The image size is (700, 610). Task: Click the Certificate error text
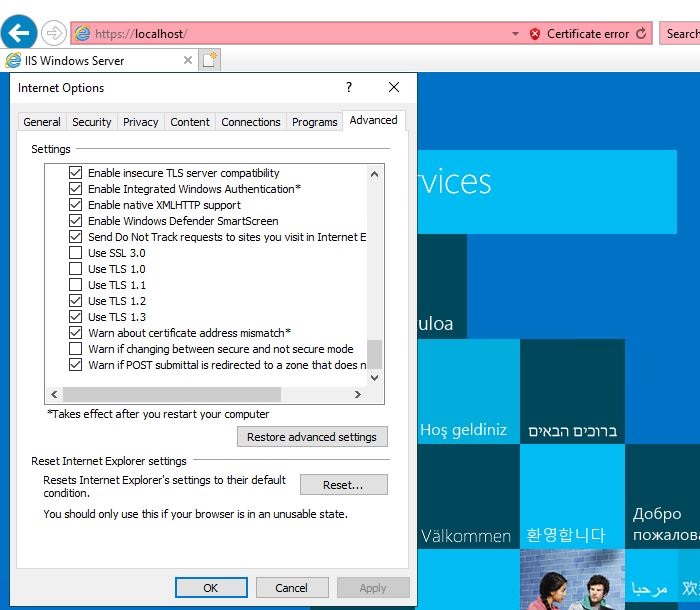588,34
